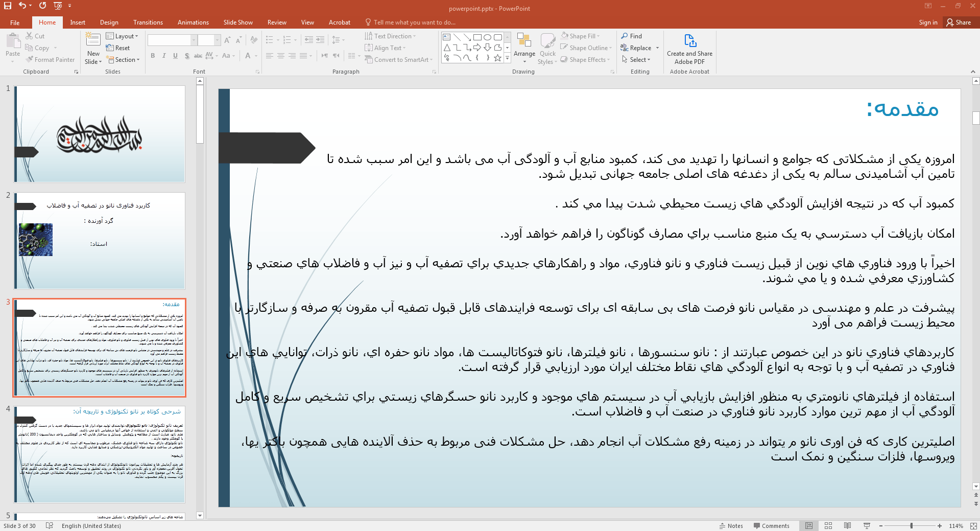The width and height of the screenshot is (980, 531).
Task: Click the zoom slider handle
Action: [x=911, y=526]
